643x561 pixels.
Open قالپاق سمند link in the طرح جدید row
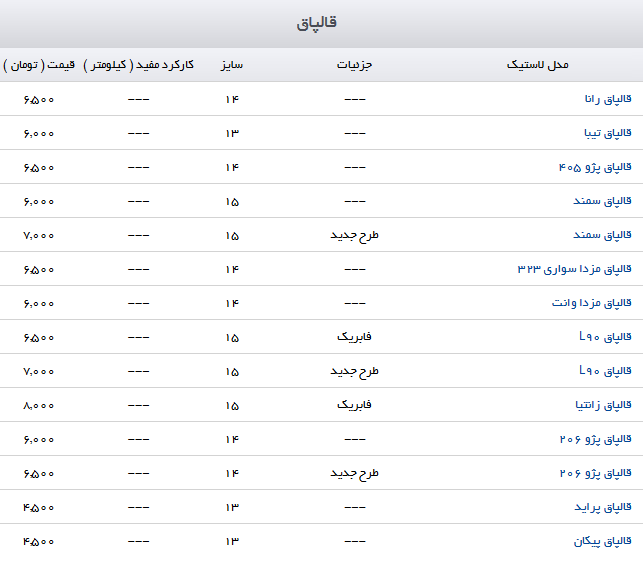(x=602, y=235)
